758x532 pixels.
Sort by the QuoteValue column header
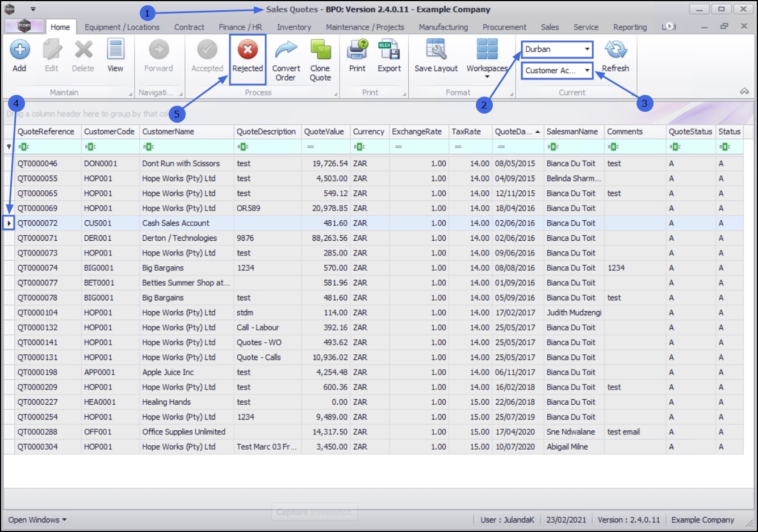click(326, 131)
